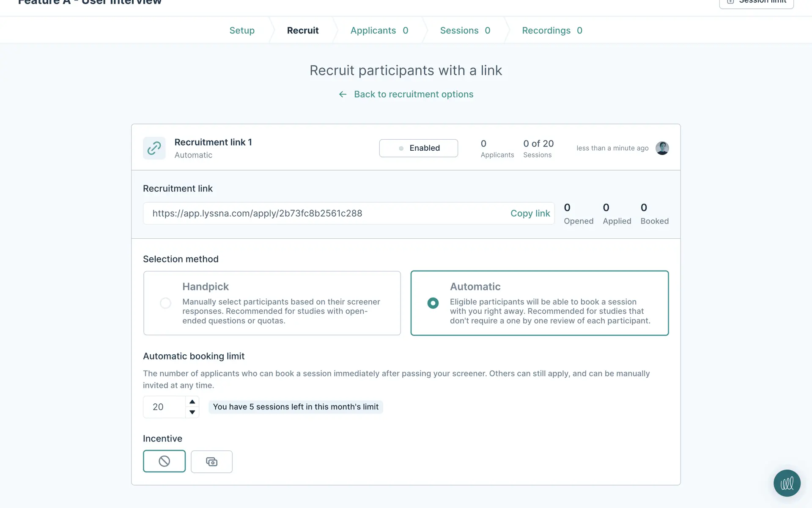The height and width of the screenshot is (508, 812).
Task: Decrease automatic booking limit with down arrow
Action: 192,412
